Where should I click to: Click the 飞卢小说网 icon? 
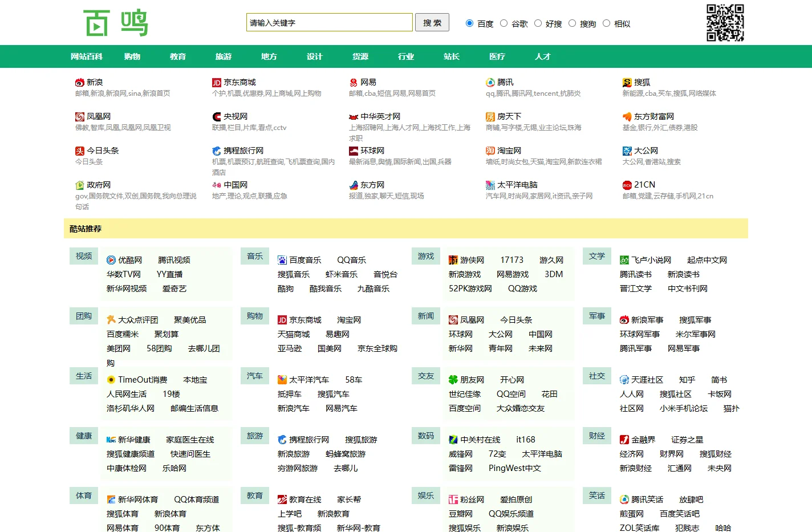[624, 261]
